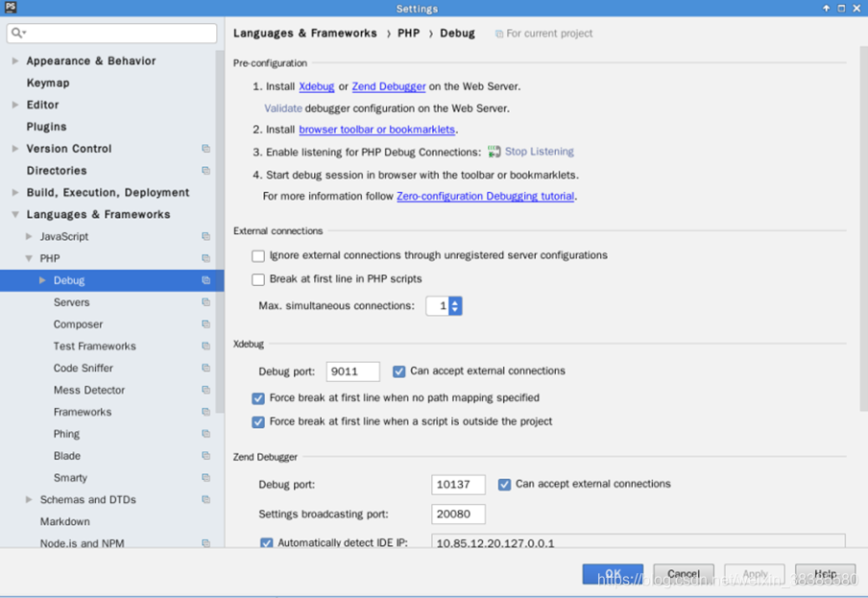Toggle Automatically detect IDE IP checkbox
Viewport: 868px width, 598px height.
point(266,542)
